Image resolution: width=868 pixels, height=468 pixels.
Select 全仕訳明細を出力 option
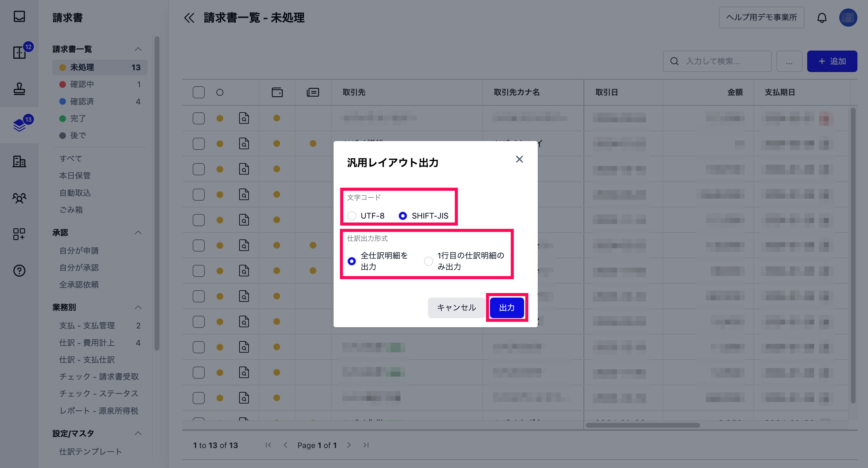[x=351, y=261]
